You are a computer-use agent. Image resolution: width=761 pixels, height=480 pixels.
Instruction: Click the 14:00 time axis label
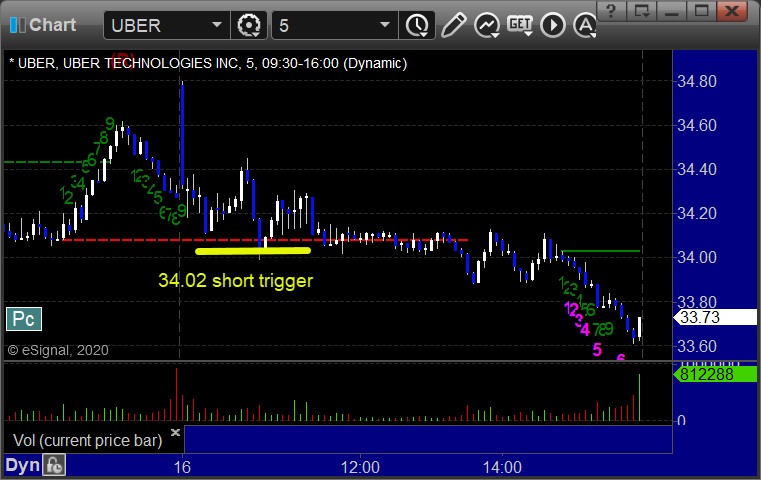tap(502, 467)
